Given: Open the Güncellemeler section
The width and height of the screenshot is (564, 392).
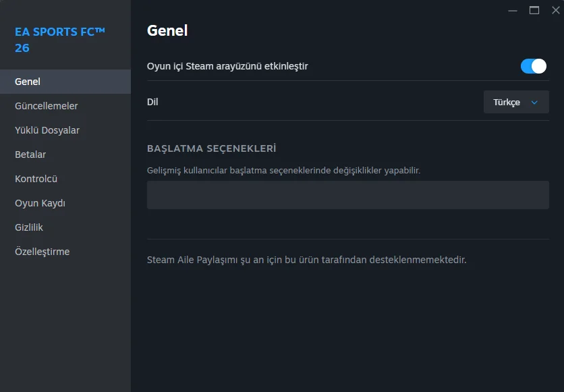Looking at the screenshot, I should pos(46,106).
